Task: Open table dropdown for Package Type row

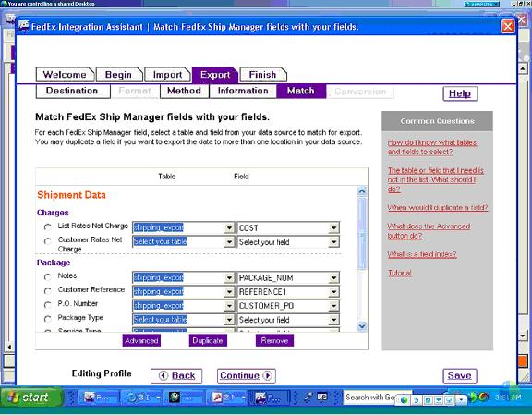Action: [229, 320]
